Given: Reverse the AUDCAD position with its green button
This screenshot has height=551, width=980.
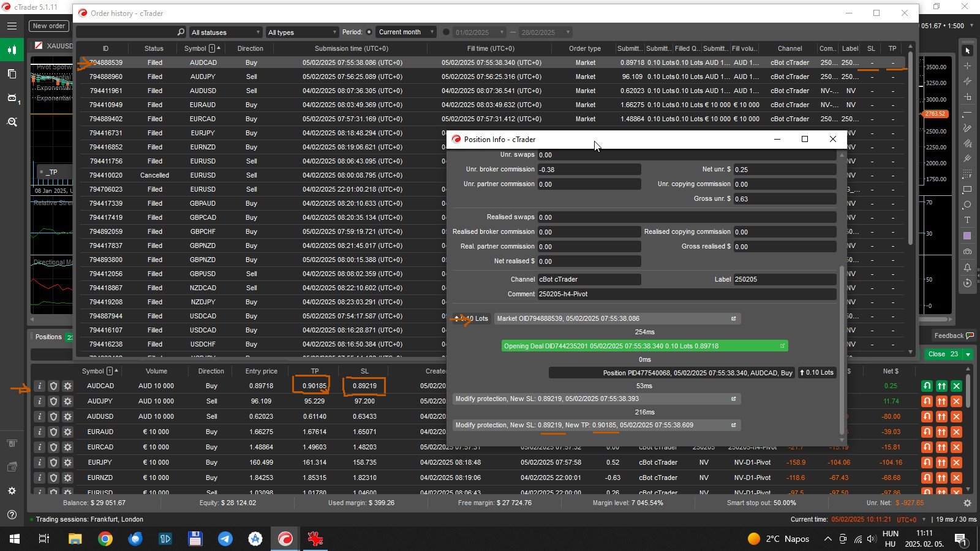Looking at the screenshot, I should coord(927,386).
